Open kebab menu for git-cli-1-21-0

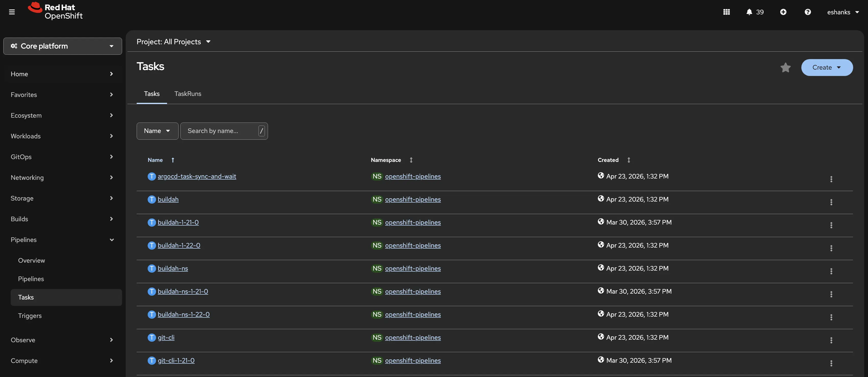831,363
